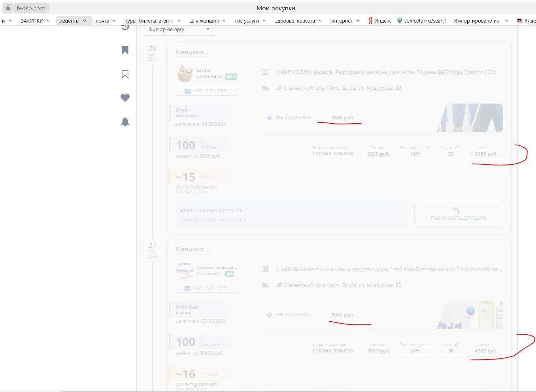536x392 pixels.
Task: Click the list icon beside order № 650156
Action: coord(266,269)
